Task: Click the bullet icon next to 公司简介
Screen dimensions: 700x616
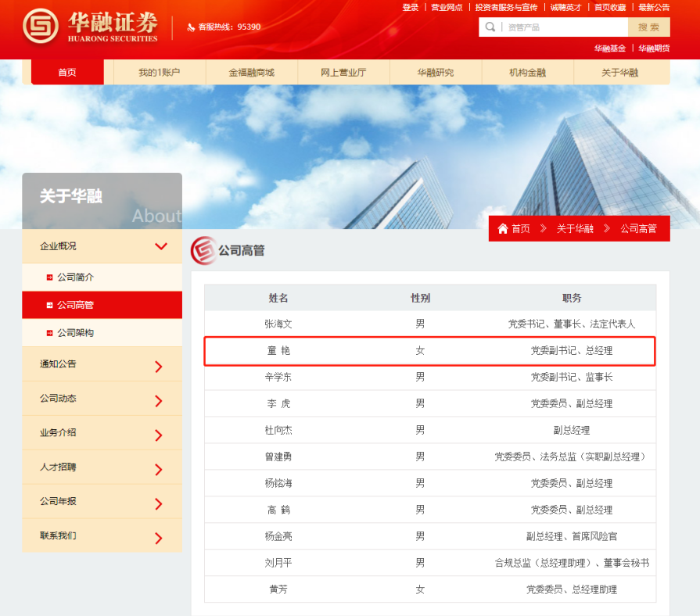Action: pos(49,278)
